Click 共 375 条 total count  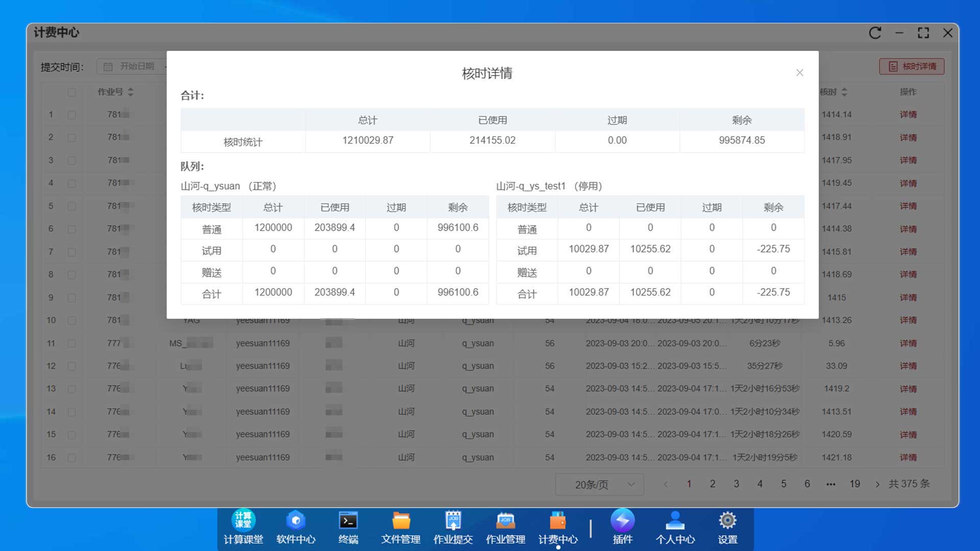pos(909,484)
